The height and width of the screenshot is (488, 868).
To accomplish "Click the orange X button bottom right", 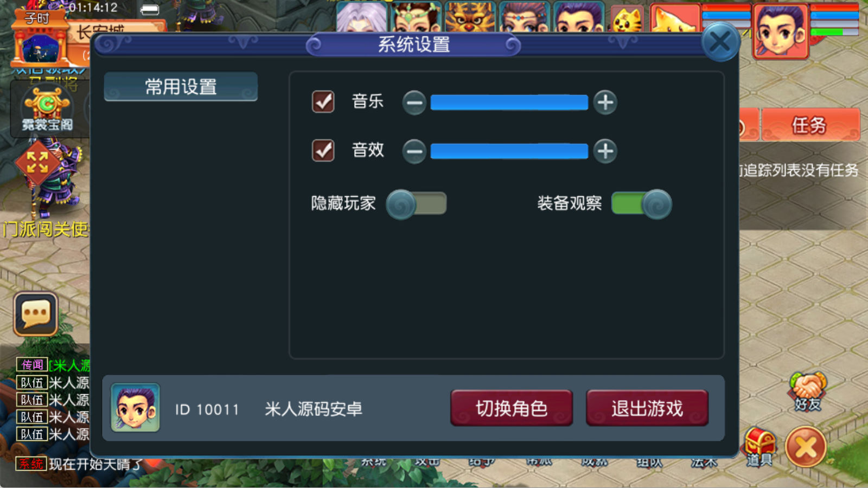I will pos(806,447).
